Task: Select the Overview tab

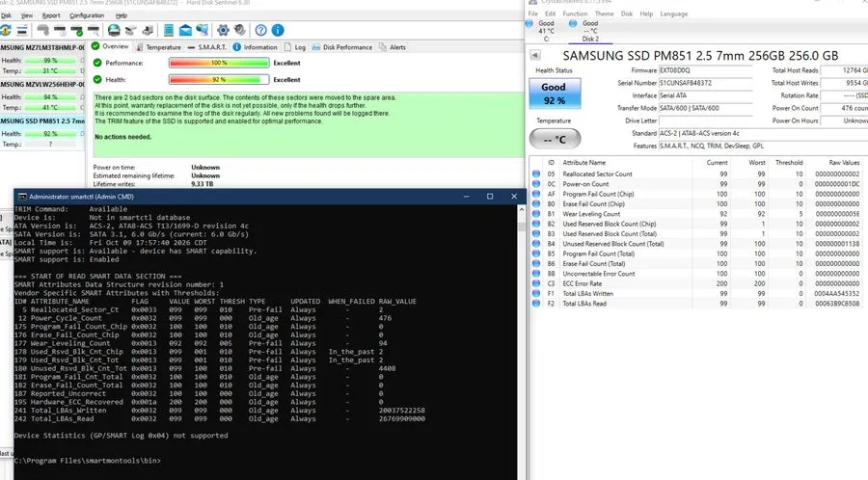Action: 110,46
